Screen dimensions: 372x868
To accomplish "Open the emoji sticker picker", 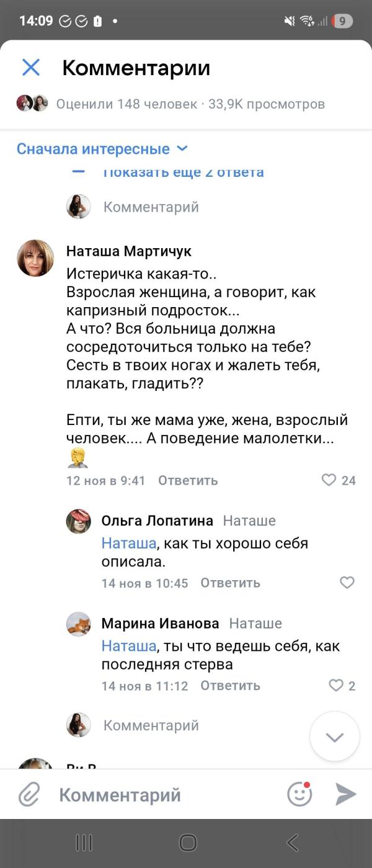I will point(299,794).
